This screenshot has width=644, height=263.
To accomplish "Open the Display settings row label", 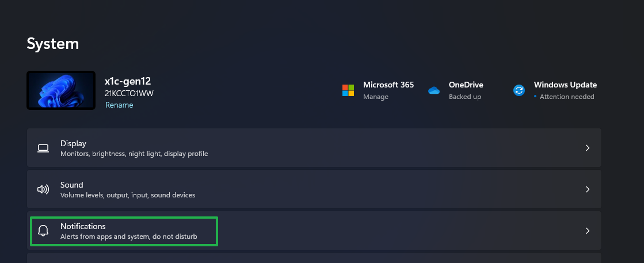I will click(73, 143).
